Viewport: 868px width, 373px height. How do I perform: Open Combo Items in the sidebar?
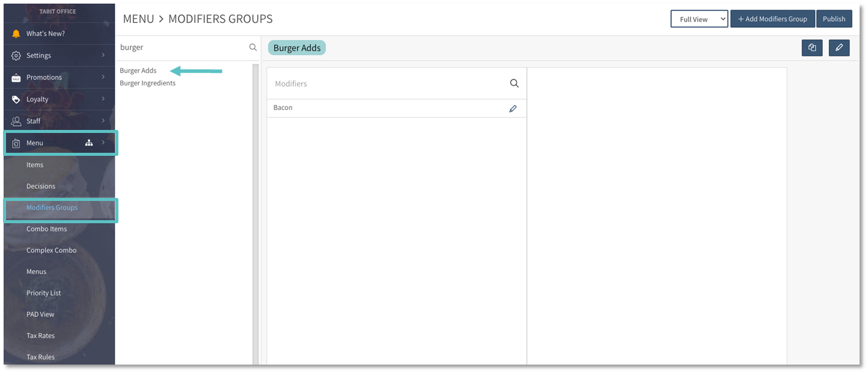(47, 229)
